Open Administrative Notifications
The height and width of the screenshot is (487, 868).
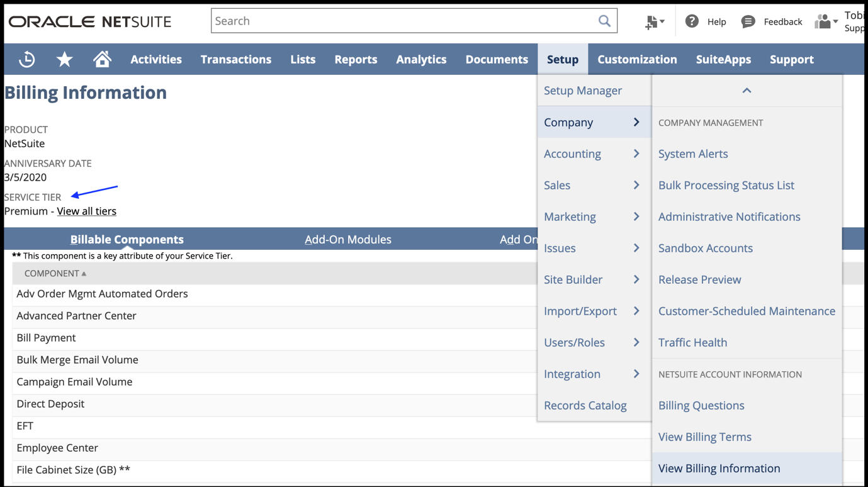pos(730,216)
